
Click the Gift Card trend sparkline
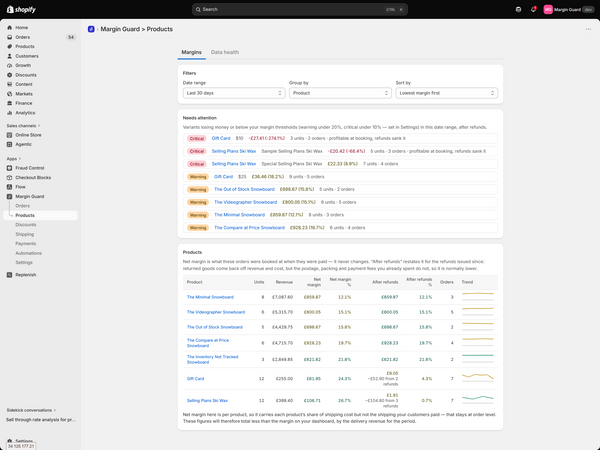(x=478, y=378)
